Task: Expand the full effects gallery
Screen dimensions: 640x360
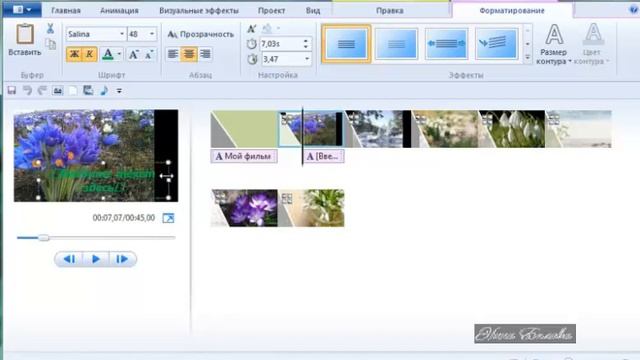Action: pos(527,58)
